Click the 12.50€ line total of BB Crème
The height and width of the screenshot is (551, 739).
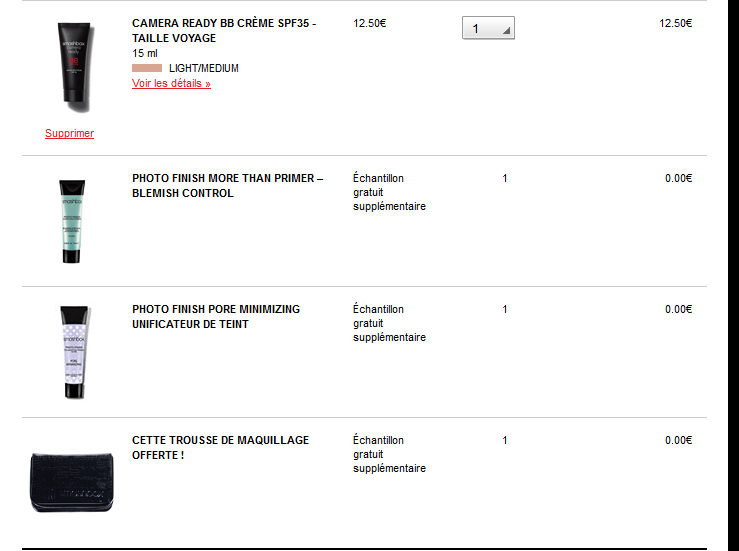pos(675,23)
